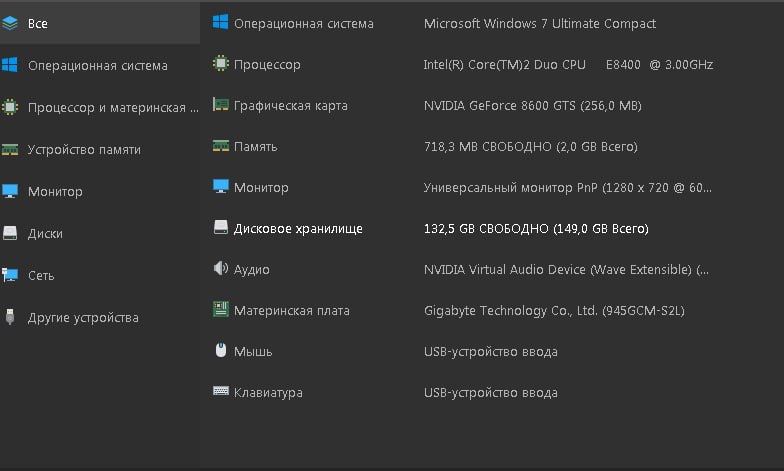Click the drive icon beside 'Диски'

point(10,233)
